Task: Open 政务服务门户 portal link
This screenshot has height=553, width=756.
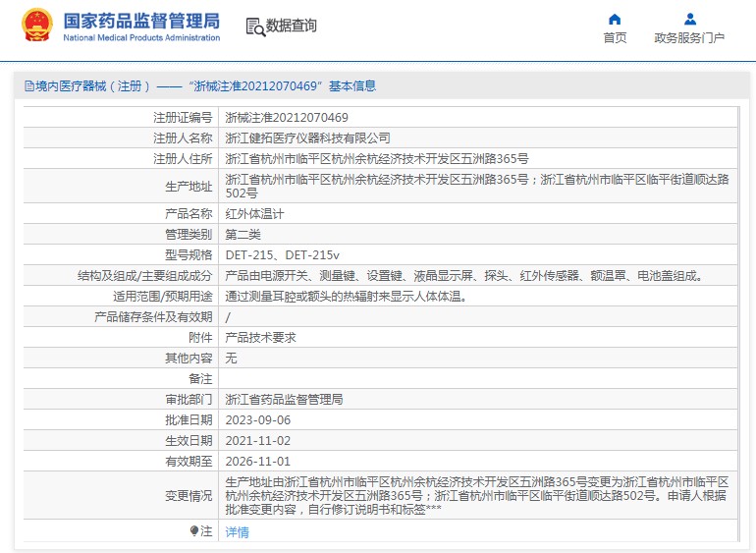Action: 689,37
